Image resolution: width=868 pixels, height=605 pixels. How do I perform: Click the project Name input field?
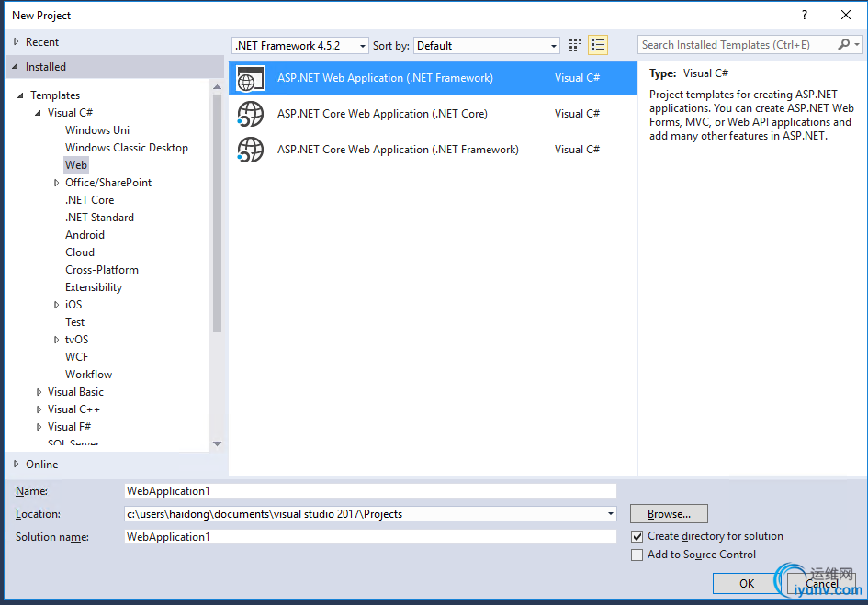coord(370,491)
